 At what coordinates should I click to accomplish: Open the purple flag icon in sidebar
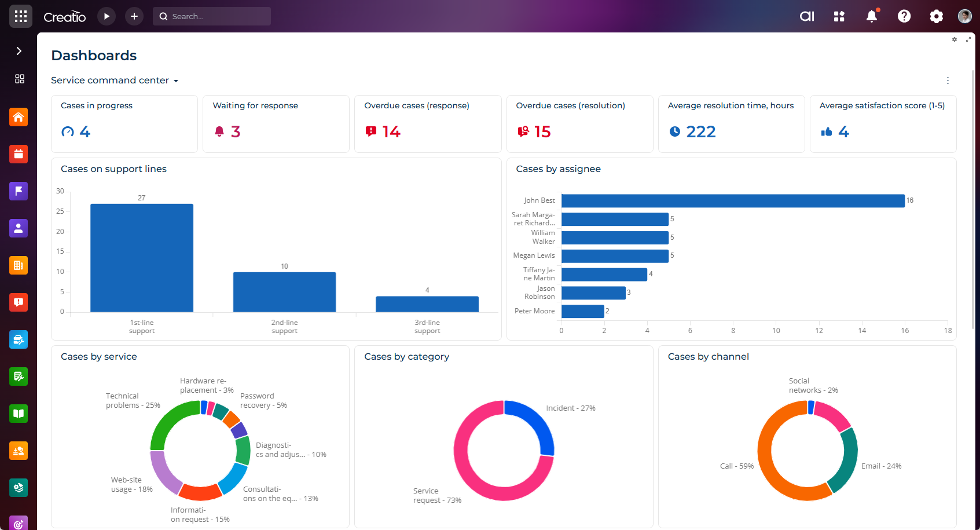[x=19, y=191]
